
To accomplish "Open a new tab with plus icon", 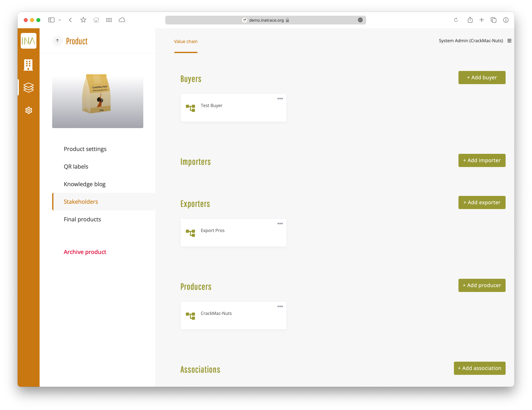I will (482, 20).
